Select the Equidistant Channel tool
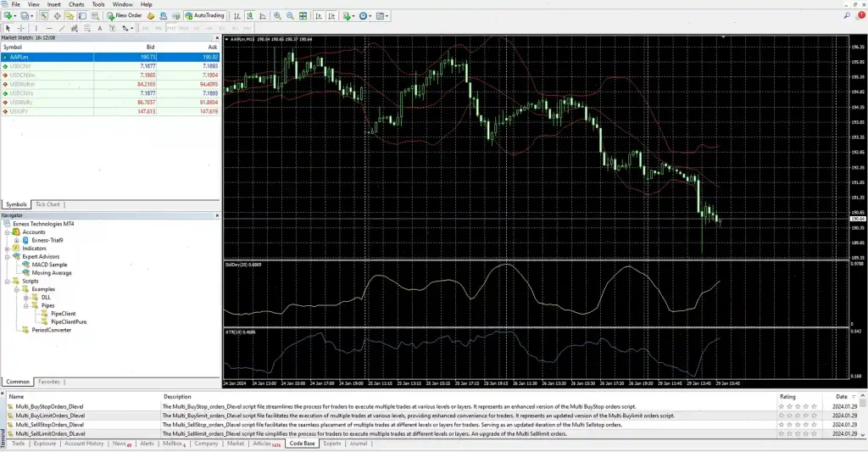Image resolution: width=868 pixels, height=452 pixels. pyautogui.click(x=75, y=28)
